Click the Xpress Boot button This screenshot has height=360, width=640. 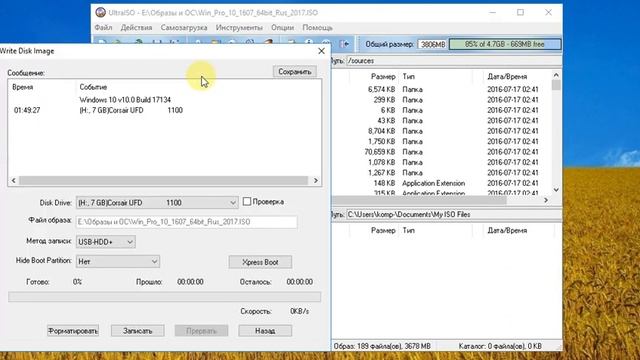[260, 262]
